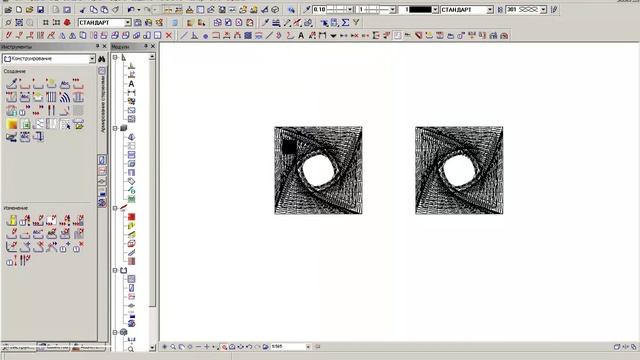Open the black line color dropdown
This screenshot has width=640, height=360.
click(435, 9)
